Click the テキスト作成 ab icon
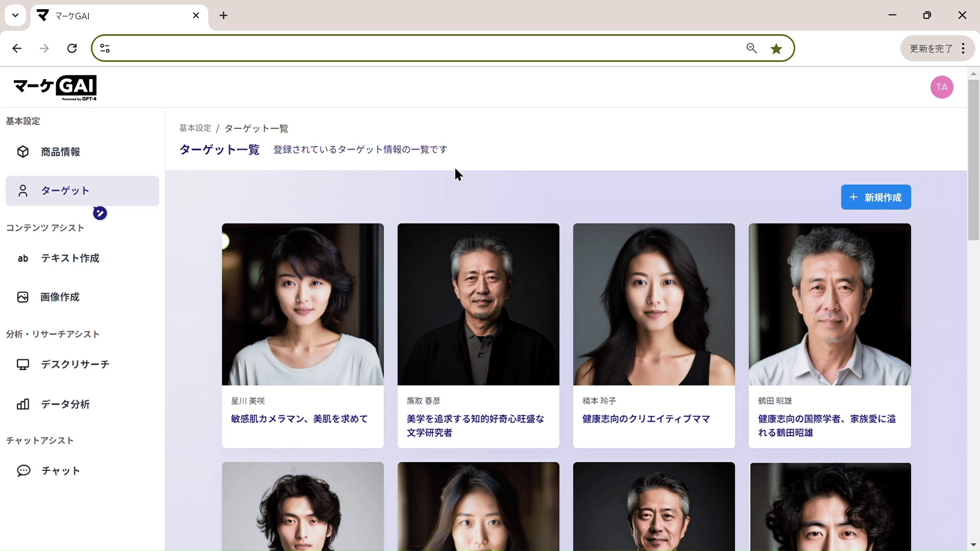Screen dimensions: 980x551 click(23, 258)
